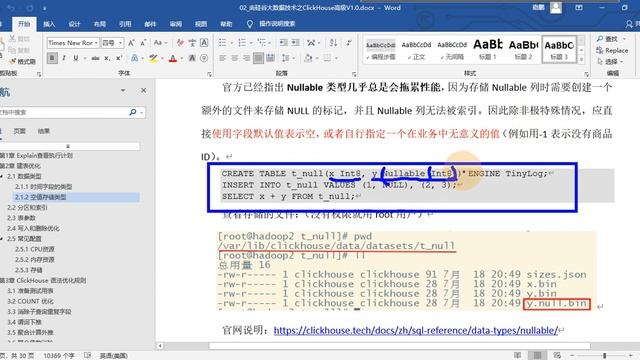Open the font size dropdown
Image resolution: width=640 pixels, height=360 pixels.
click(x=121, y=42)
